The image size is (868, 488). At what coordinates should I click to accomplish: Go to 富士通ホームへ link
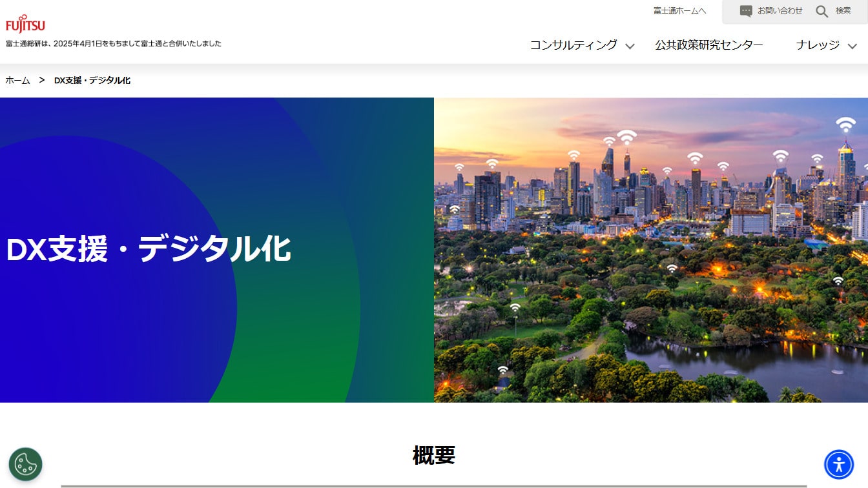[679, 11]
